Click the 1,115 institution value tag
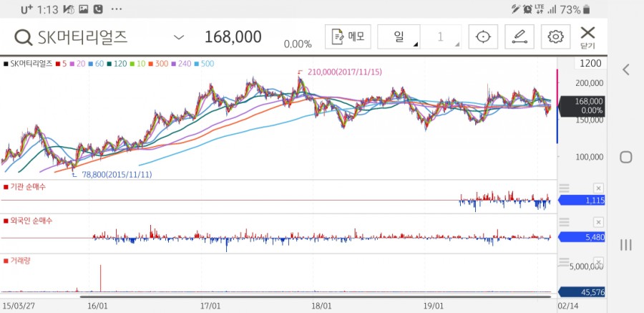Image resolution: width=644 pixels, height=313 pixels. [x=582, y=201]
